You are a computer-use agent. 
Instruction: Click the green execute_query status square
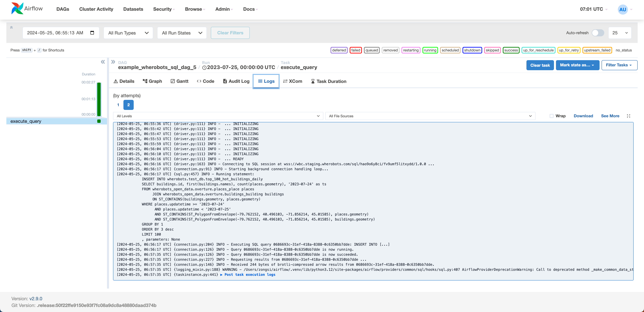pyautogui.click(x=99, y=121)
